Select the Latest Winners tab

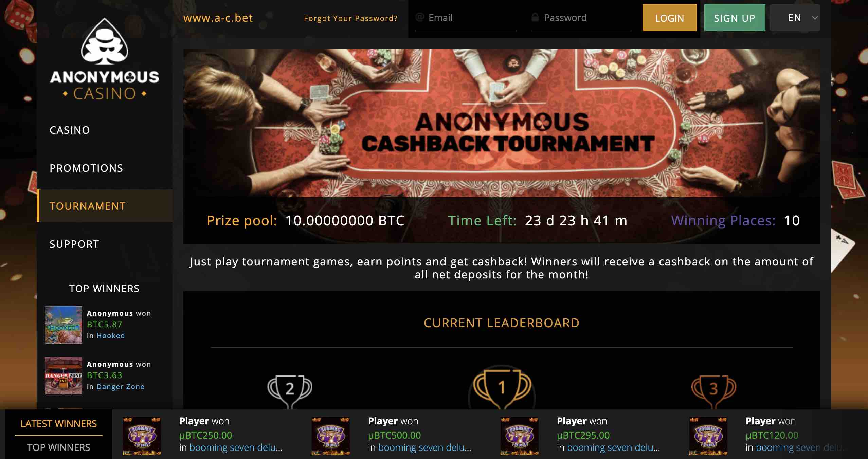click(59, 424)
